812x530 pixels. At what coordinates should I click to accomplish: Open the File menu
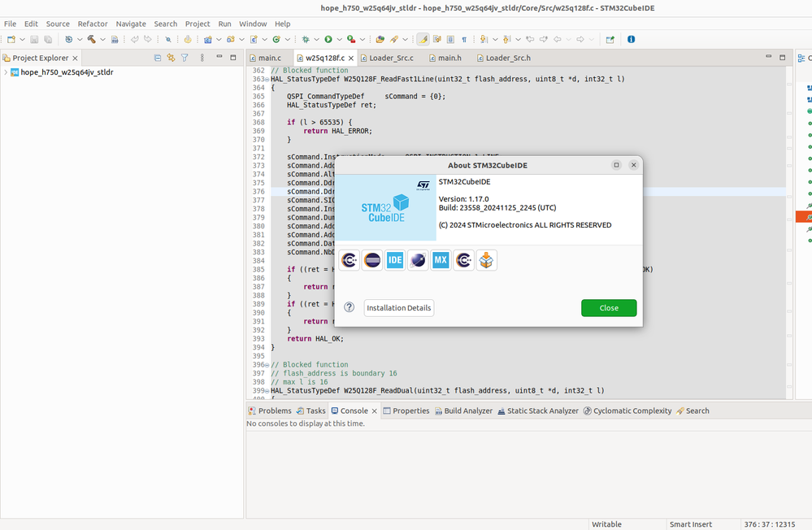click(x=10, y=24)
